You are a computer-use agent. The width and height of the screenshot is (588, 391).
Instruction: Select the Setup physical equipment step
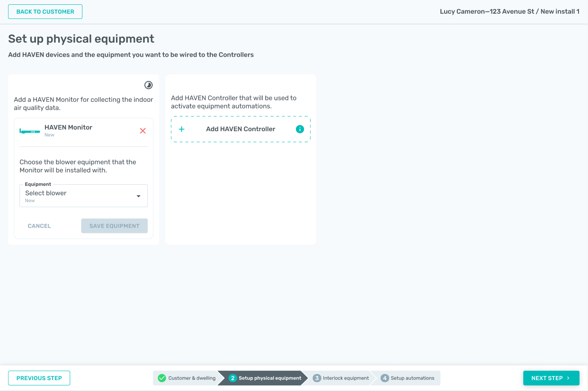pos(264,378)
